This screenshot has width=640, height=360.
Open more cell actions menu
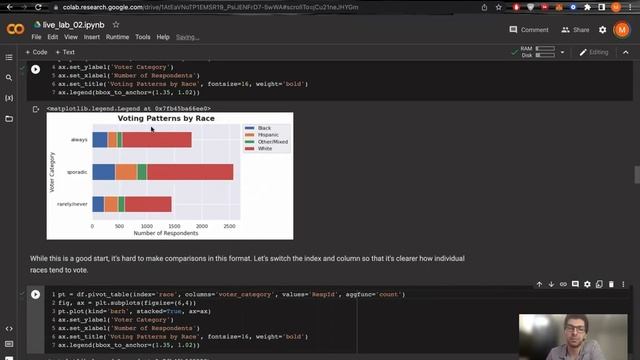(x=623, y=284)
